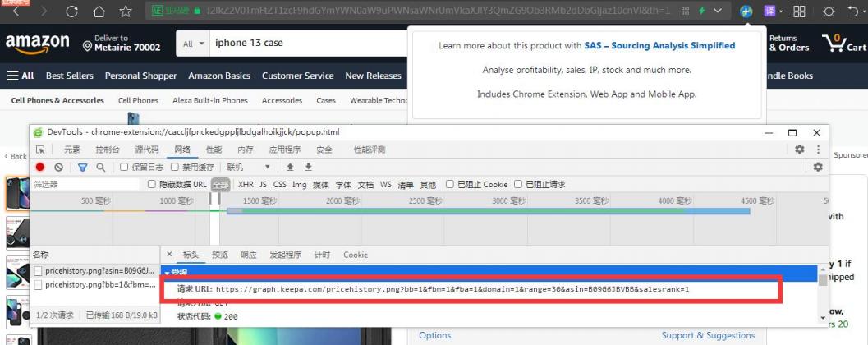Check the 已阻止 Cookie checkbox
The image size is (868, 345).
[450, 184]
